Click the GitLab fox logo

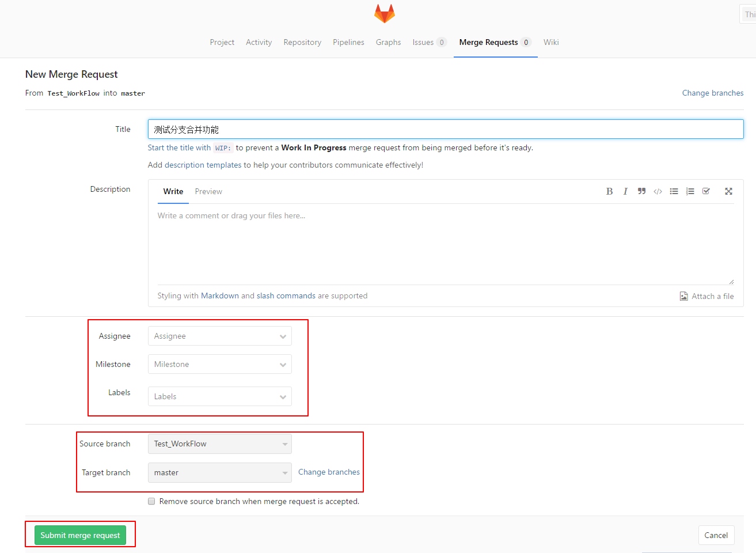coord(383,13)
